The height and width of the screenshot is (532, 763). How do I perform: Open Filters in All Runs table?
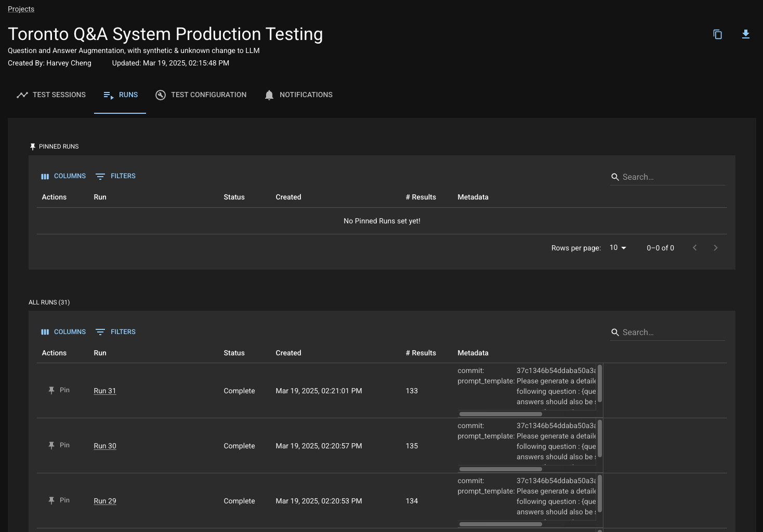[x=115, y=332]
